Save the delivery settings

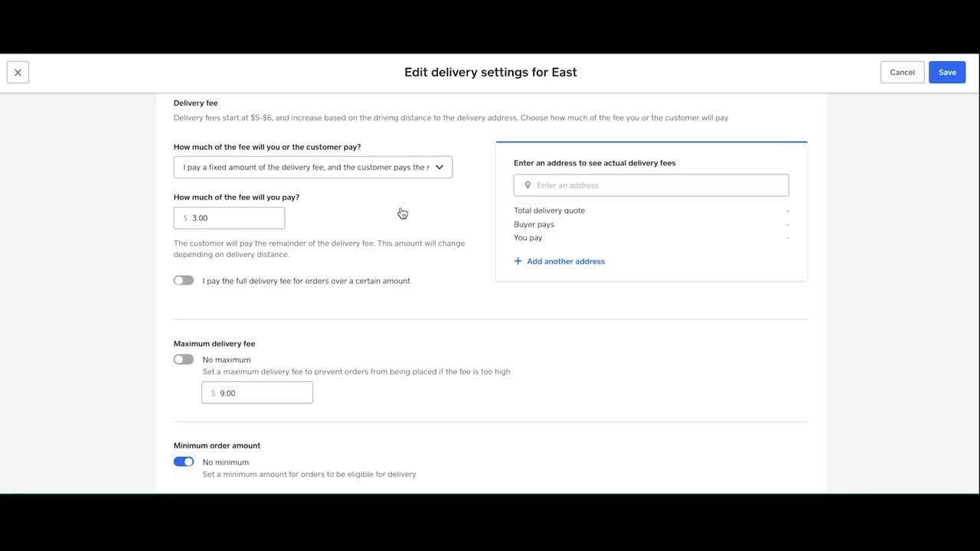(947, 73)
